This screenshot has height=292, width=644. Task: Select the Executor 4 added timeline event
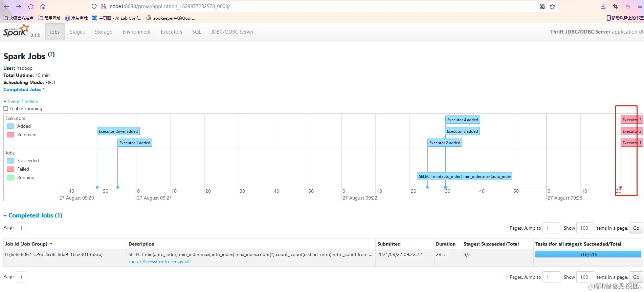(x=463, y=120)
